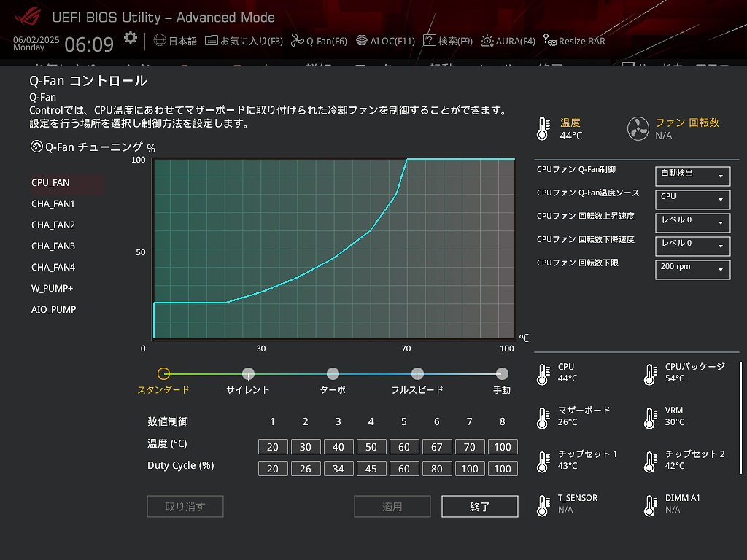Open CPUファン Q-Fan制御 dropdown (自動検出)

tap(693, 176)
